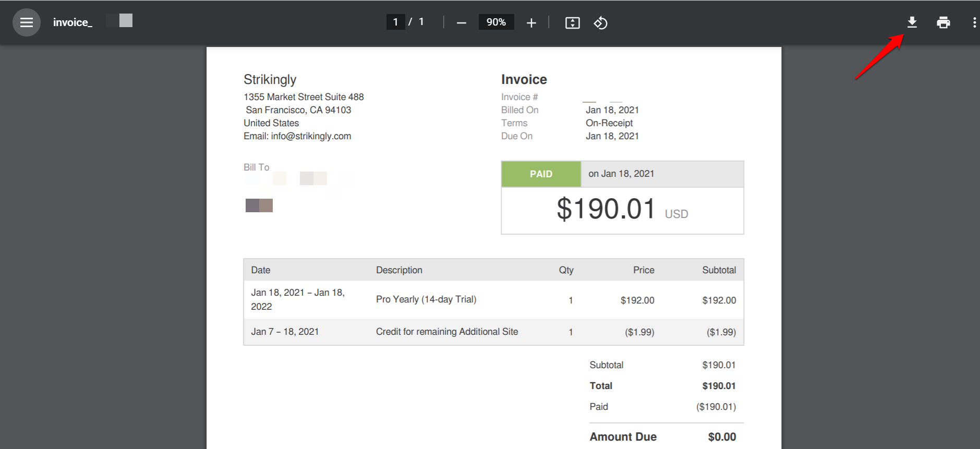Open the more actions menu
Viewport: 980px width, 449px height.
click(x=974, y=22)
